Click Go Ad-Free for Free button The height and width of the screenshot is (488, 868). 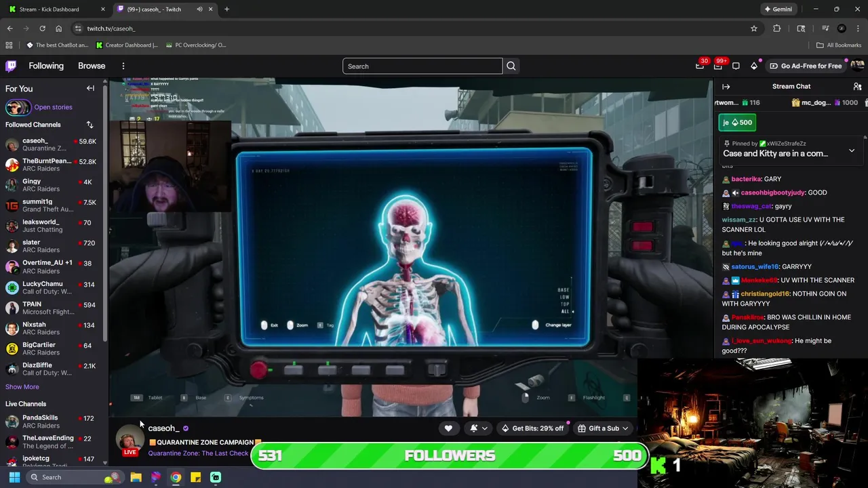click(806, 66)
